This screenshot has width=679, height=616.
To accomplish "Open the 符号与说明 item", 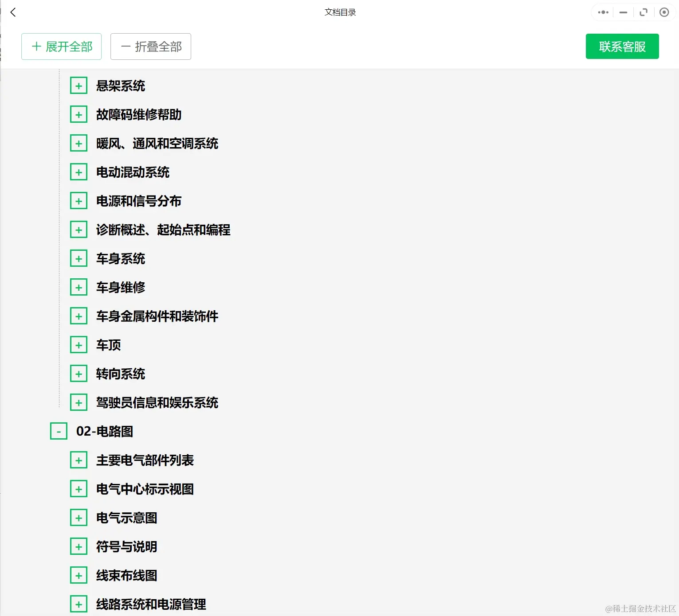I will (126, 546).
